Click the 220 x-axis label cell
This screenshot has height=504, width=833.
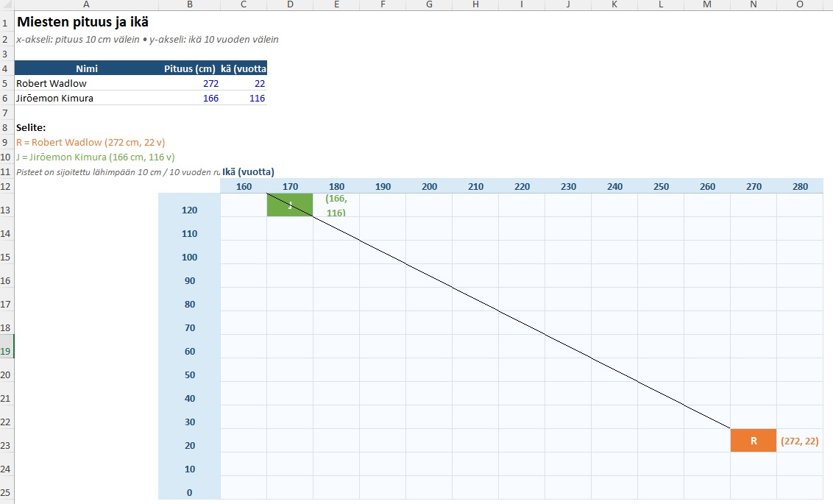coord(522,187)
